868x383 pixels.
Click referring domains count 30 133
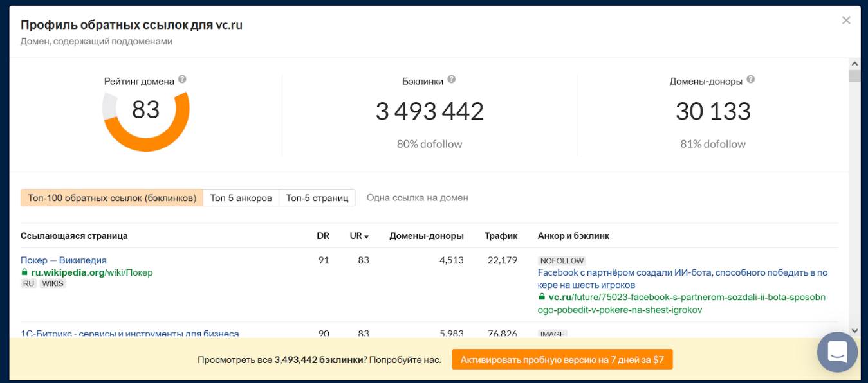(713, 112)
